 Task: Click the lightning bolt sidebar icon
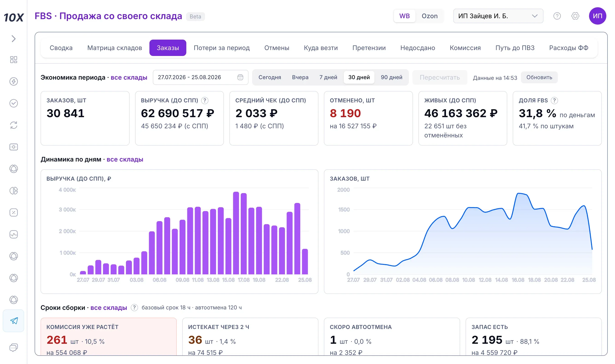(13, 81)
